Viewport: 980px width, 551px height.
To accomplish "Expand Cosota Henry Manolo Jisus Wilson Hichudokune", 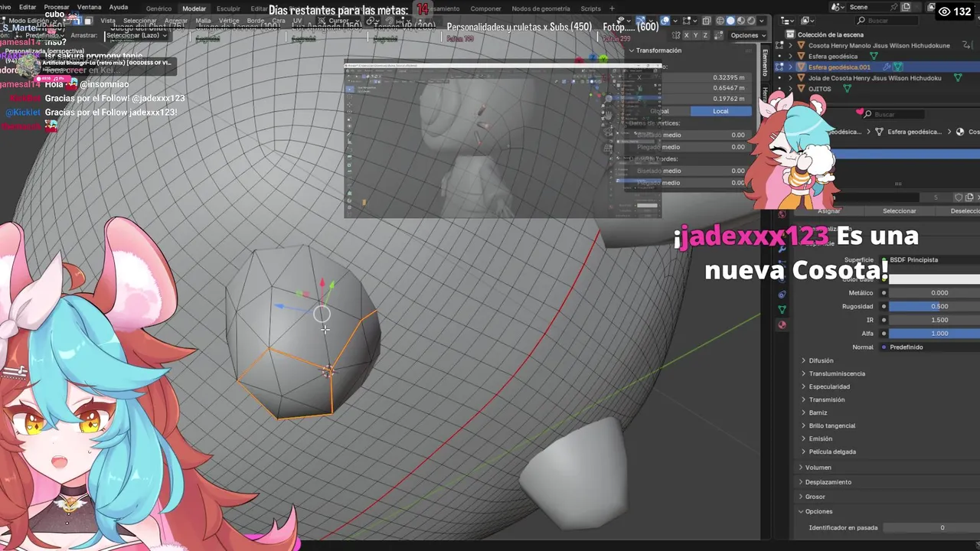I will coord(790,45).
